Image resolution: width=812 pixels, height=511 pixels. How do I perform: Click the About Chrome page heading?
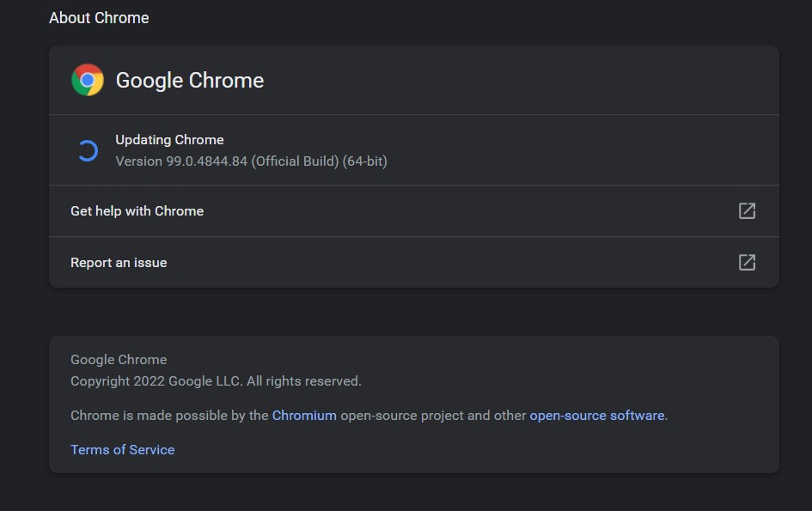click(99, 18)
